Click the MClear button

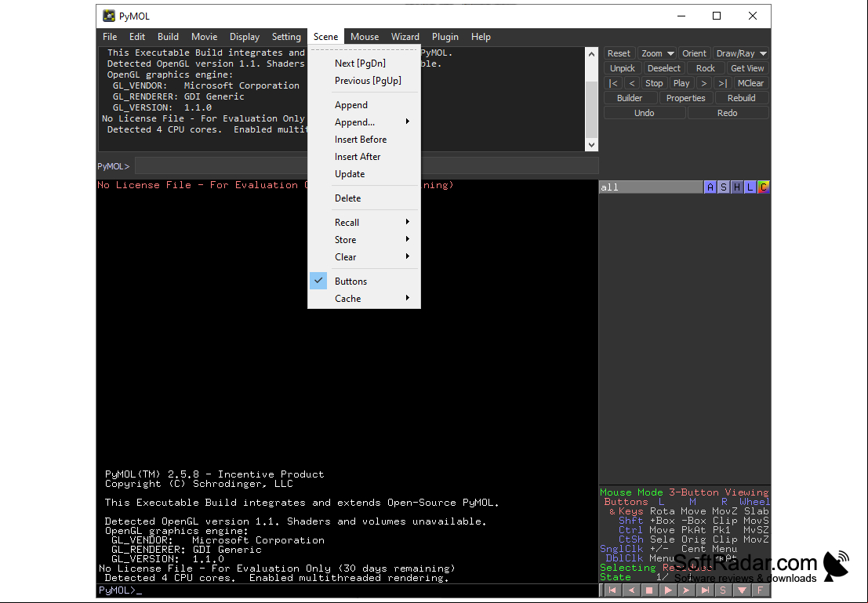750,83
